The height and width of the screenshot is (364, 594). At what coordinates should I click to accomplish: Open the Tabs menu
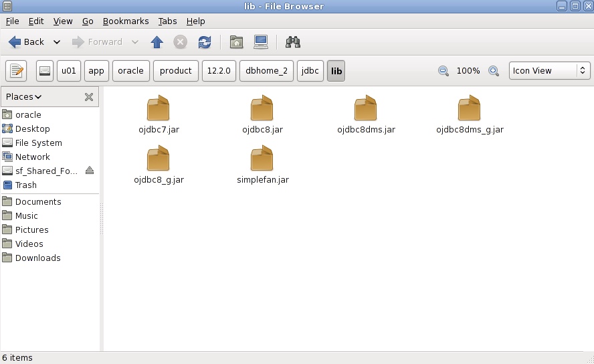pyautogui.click(x=167, y=21)
